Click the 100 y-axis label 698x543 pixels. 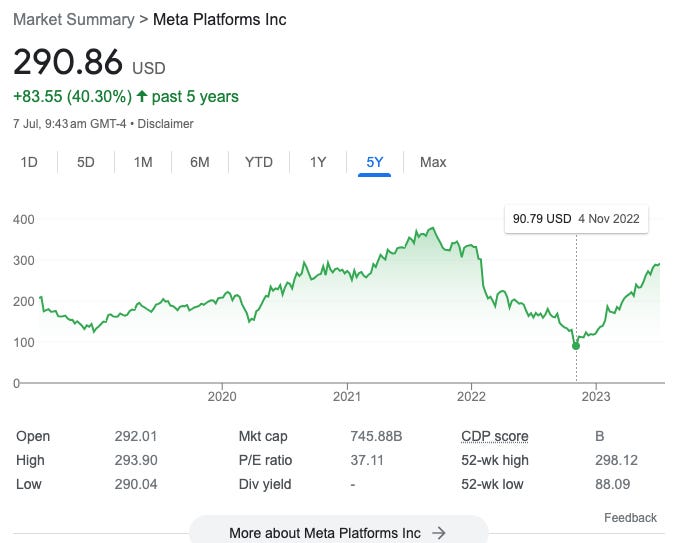coord(24,342)
